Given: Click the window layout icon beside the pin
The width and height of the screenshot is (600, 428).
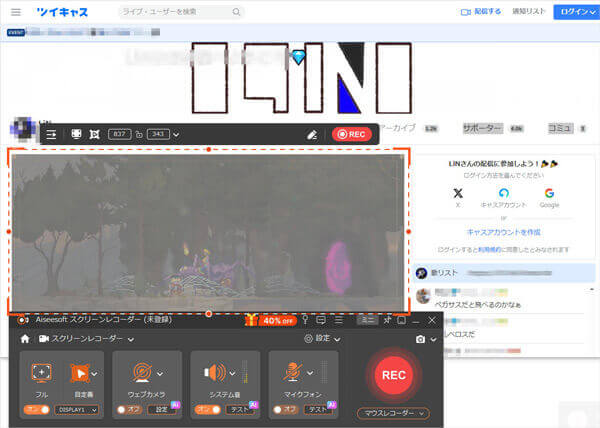Looking at the screenshot, I should tap(402, 320).
